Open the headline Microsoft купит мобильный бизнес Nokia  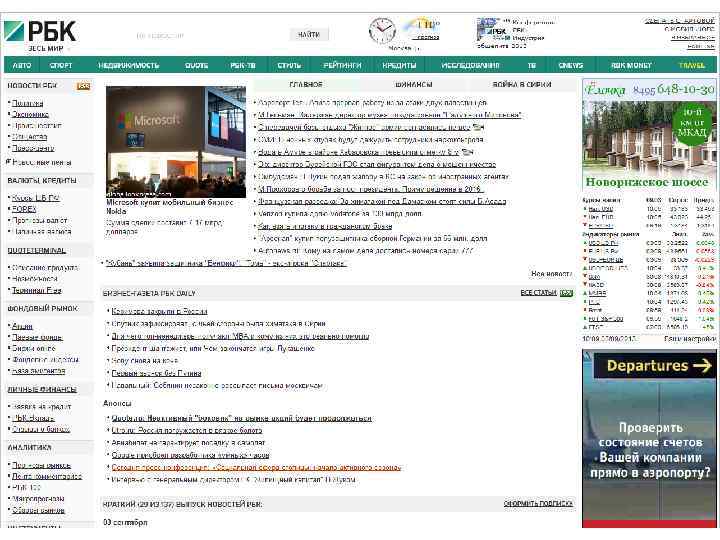170,207
